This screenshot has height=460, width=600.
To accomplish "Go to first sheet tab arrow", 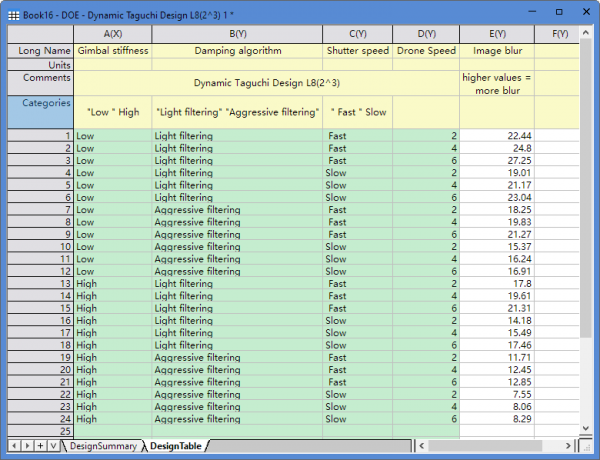I will click(x=14, y=446).
